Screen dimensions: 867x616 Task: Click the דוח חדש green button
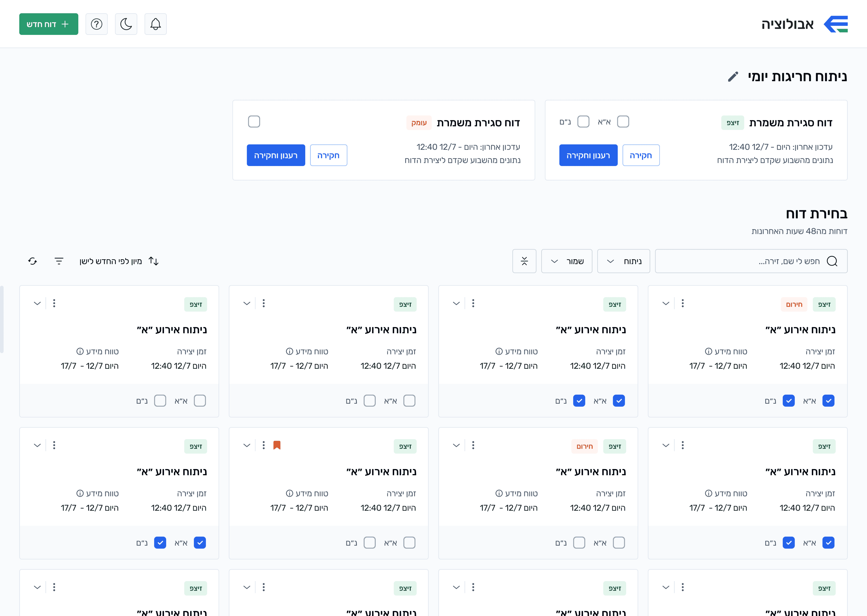[x=49, y=24]
